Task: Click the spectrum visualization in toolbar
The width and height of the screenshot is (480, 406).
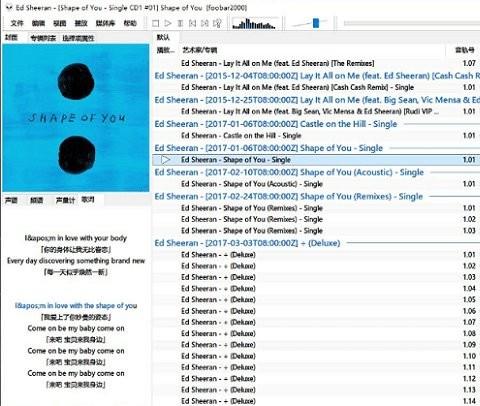Action: click(x=254, y=24)
